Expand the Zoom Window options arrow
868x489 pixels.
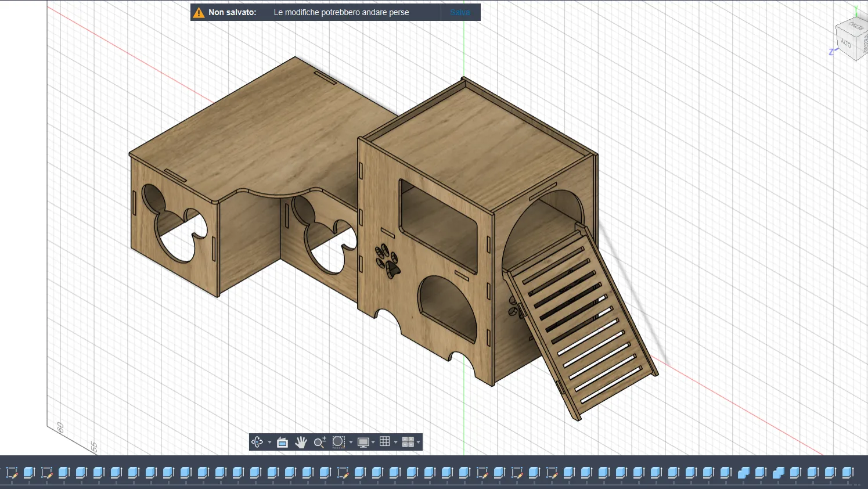click(x=351, y=443)
